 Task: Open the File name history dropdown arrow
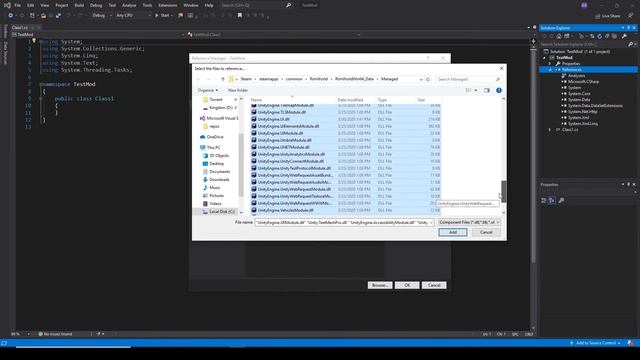point(431,222)
